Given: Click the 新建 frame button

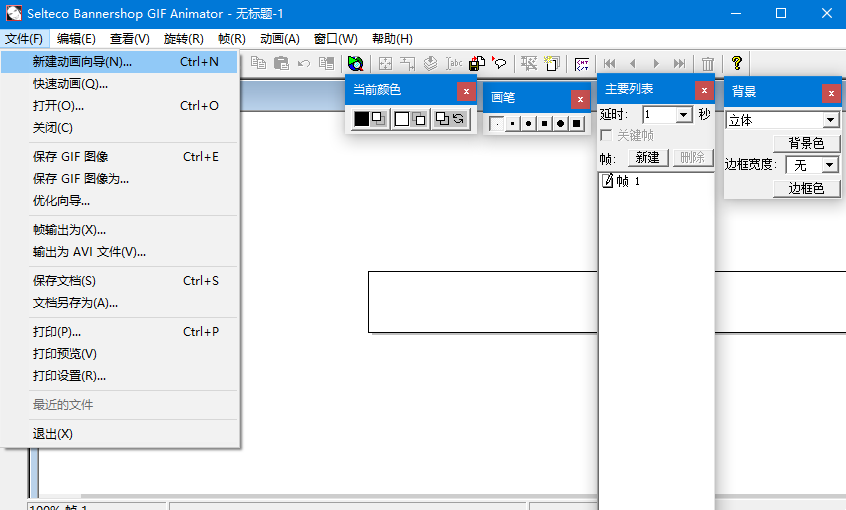Looking at the screenshot, I should [x=648, y=158].
